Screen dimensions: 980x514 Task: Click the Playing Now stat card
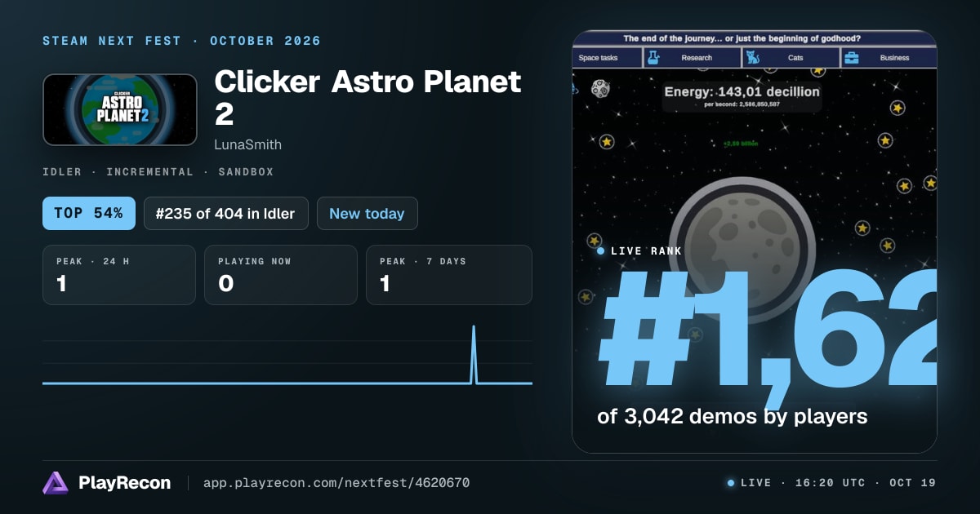(281, 275)
